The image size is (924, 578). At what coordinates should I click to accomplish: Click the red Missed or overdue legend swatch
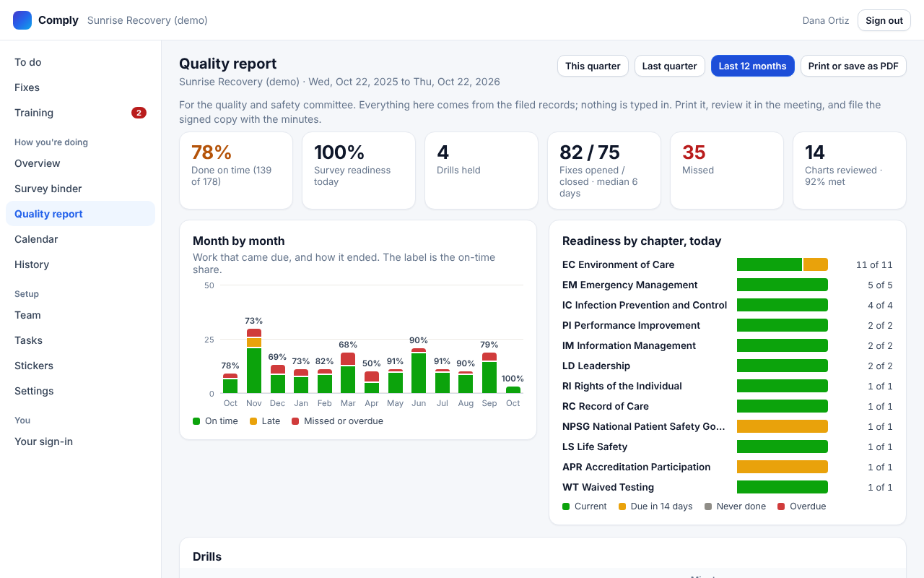click(x=295, y=421)
